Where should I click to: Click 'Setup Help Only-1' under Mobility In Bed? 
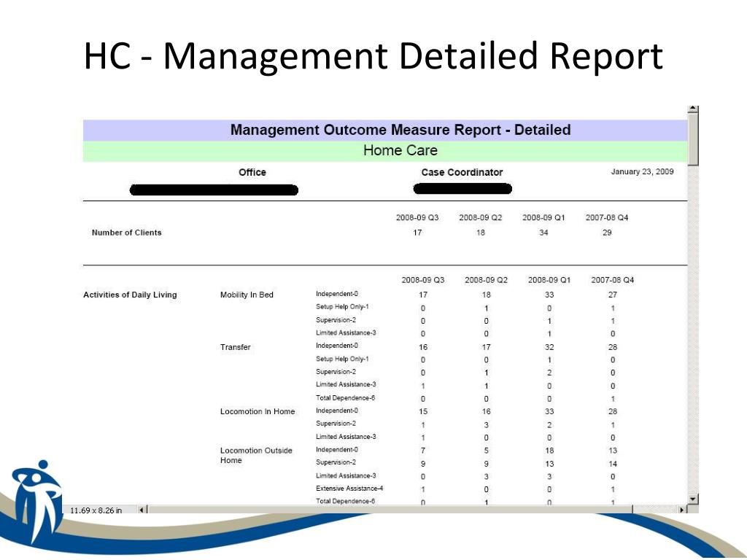pos(342,307)
